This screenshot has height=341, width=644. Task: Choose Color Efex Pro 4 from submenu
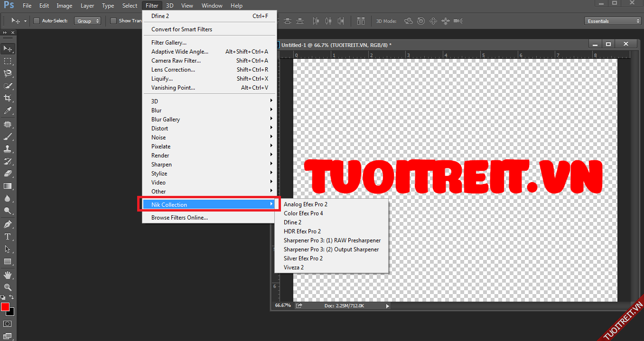coord(303,213)
